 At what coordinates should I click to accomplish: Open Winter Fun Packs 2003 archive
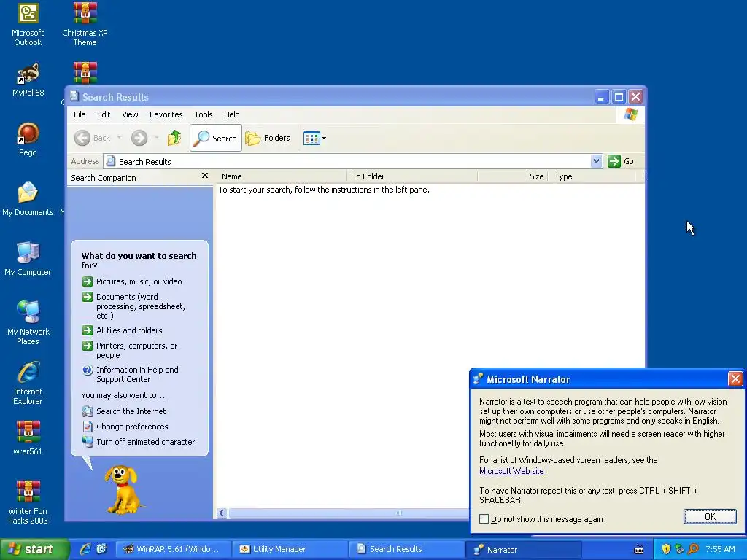click(x=28, y=502)
